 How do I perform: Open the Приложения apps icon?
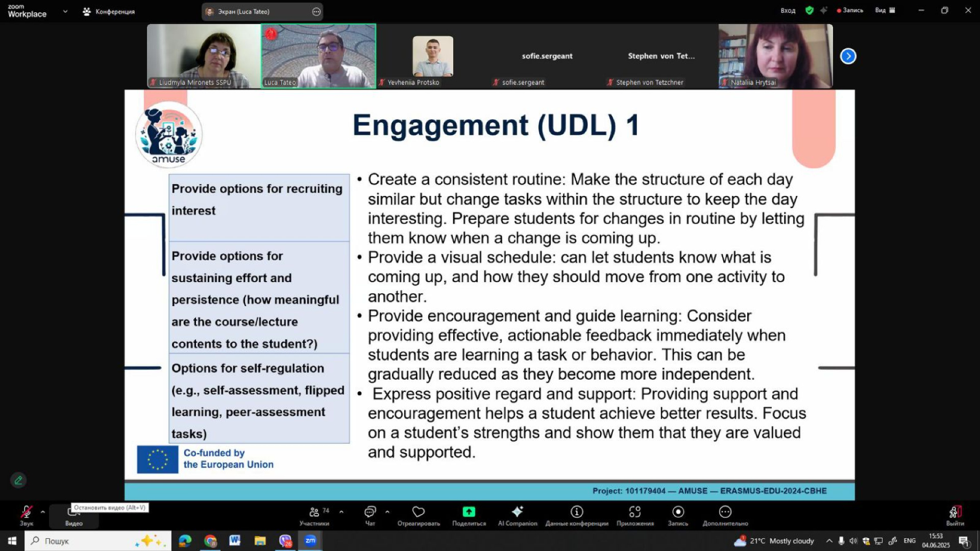[x=635, y=512]
